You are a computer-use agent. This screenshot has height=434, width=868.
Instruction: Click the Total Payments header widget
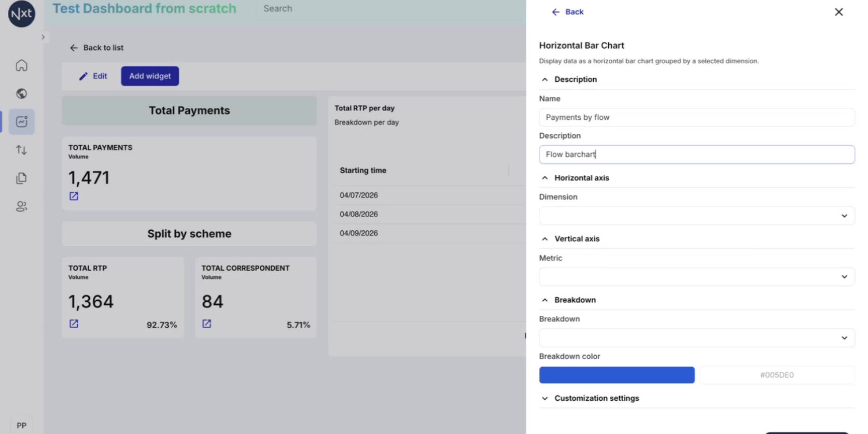pyautogui.click(x=189, y=110)
